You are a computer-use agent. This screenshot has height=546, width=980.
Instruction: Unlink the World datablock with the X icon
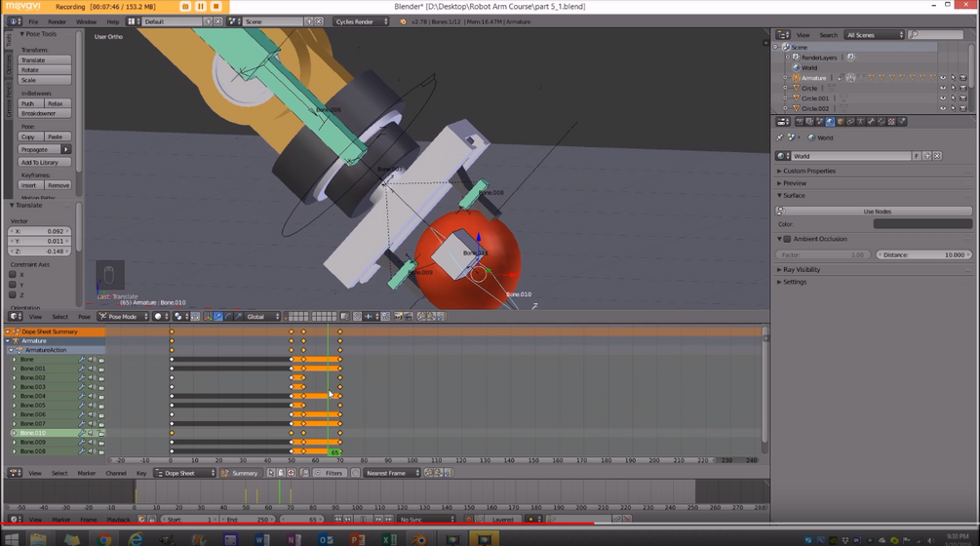(937, 156)
